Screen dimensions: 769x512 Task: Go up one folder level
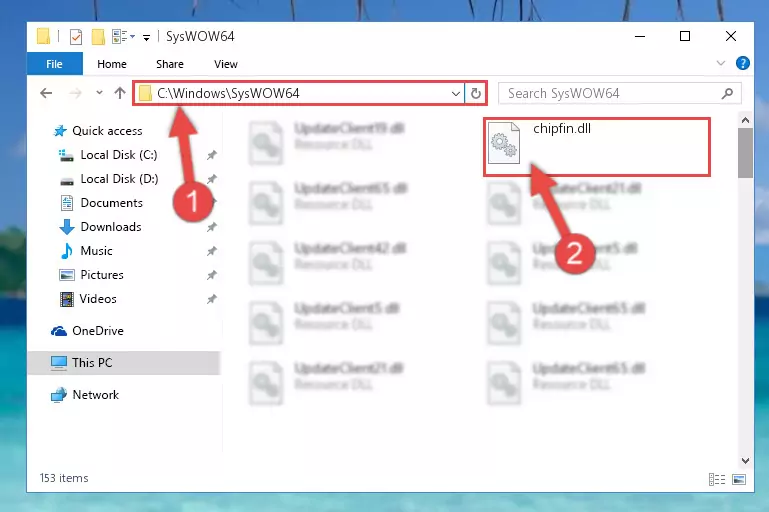click(120, 93)
